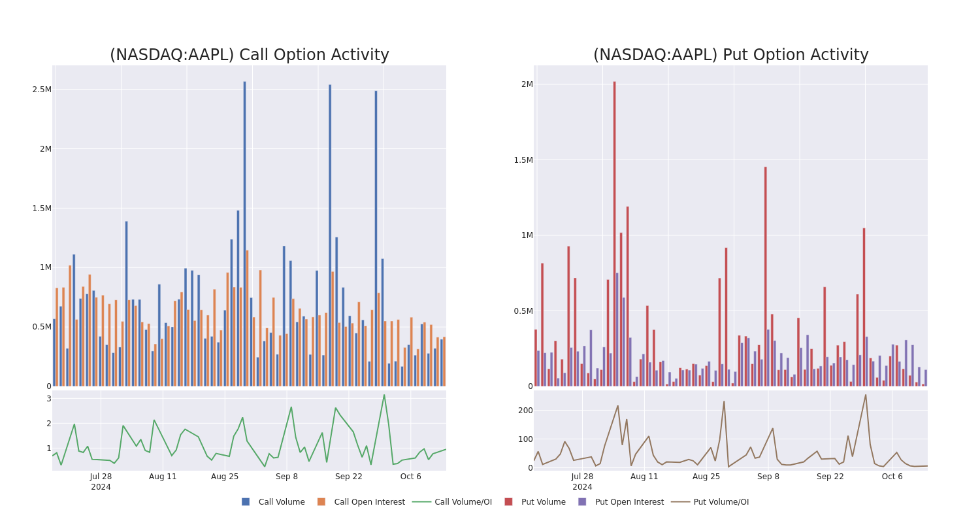Click the 1.5M tick on call chart
The width and height of the screenshot is (980, 523).
coord(42,209)
